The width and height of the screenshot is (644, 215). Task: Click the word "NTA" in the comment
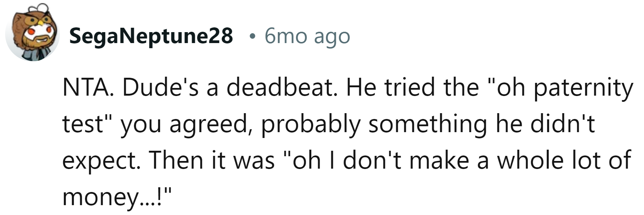coord(86,88)
